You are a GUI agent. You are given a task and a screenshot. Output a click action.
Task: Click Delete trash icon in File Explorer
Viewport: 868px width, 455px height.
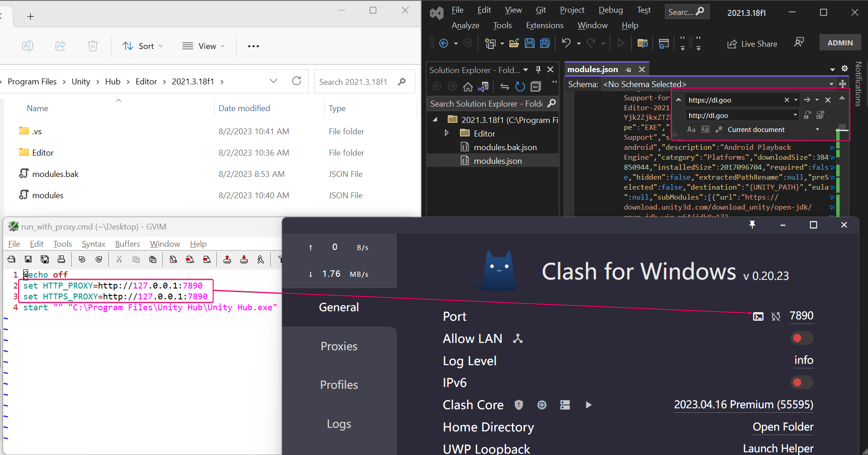click(93, 46)
